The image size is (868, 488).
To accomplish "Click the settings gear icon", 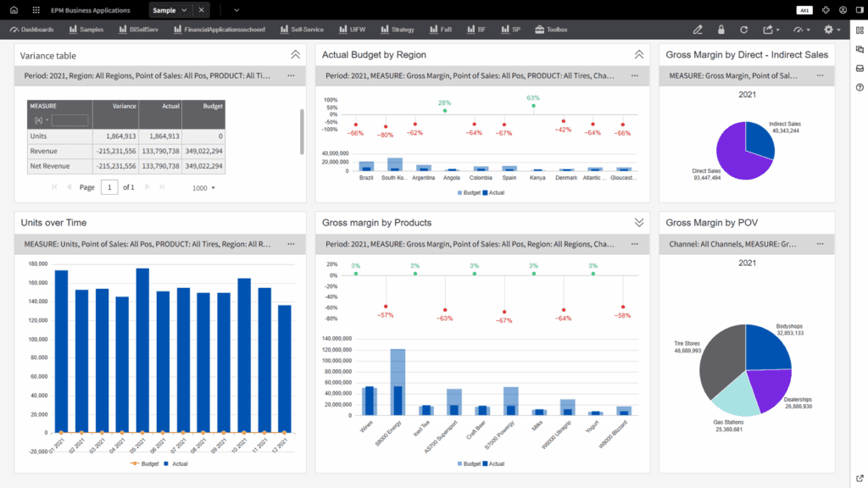I will [x=828, y=29].
